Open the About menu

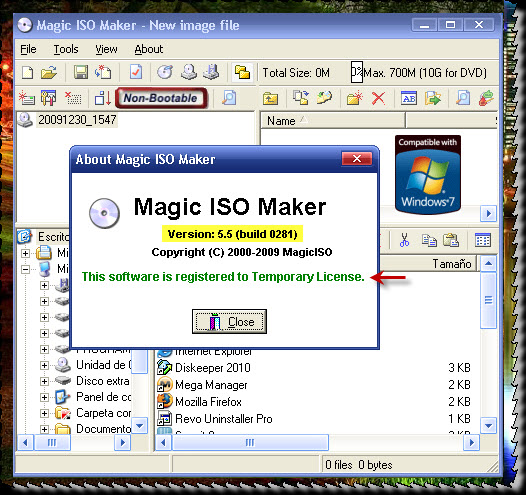click(x=149, y=49)
